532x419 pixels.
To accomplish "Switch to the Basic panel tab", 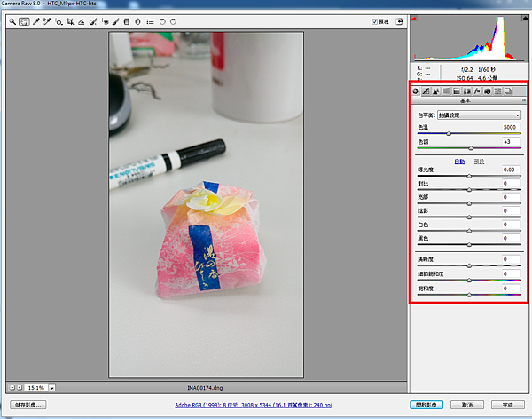I will coord(415,91).
